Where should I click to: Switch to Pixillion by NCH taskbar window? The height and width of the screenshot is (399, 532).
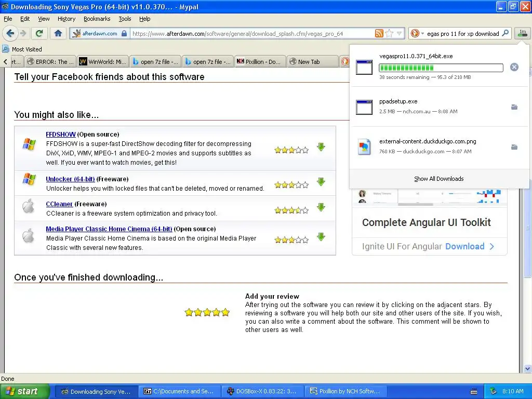345,391
